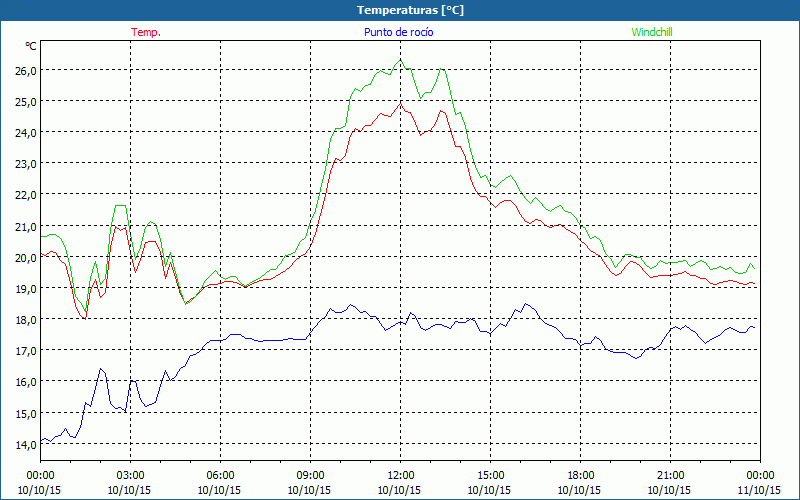800x500 pixels.
Task: Click the '06:00' time axis label
Action: (220, 476)
